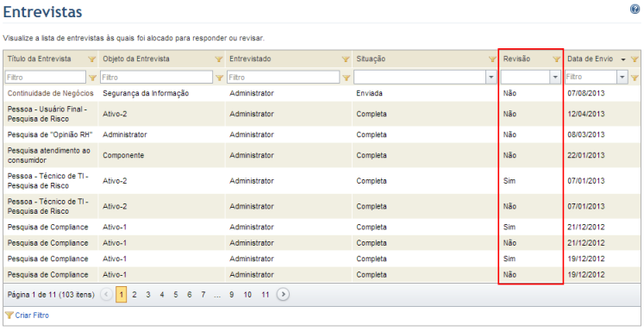Click the Objeto da Entrevista filter field
The width and height of the screenshot is (644, 331).
tap(157, 78)
